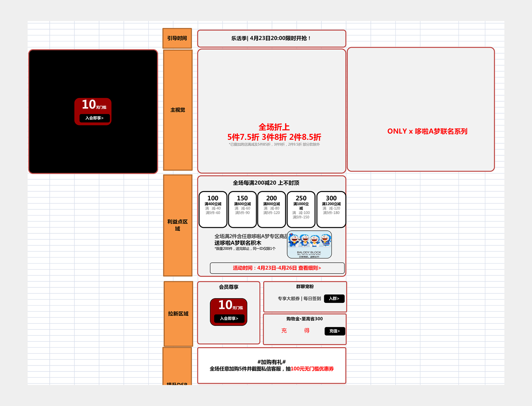This screenshot has width=532, height=406.
Task: Click the 全场每满200减20 上不封顶 heading
Action: coord(266,183)
